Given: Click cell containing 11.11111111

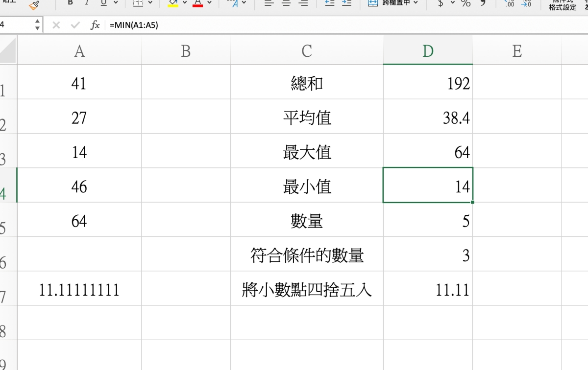Looking at the screenshot, I should point(79,289).
